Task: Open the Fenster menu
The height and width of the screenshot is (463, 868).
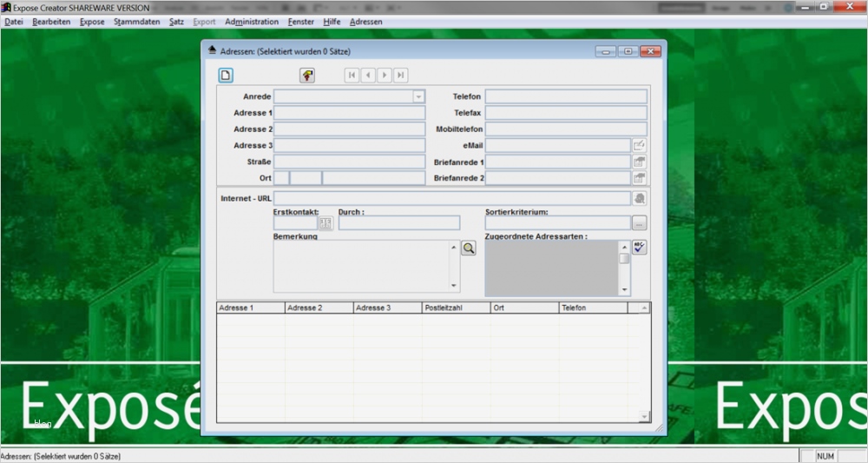Action: pos(301,22)
